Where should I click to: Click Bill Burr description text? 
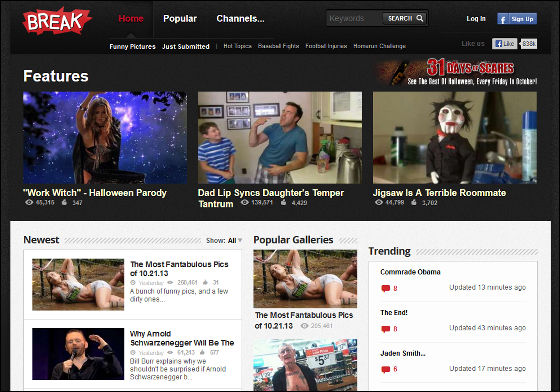coord(178,369)
